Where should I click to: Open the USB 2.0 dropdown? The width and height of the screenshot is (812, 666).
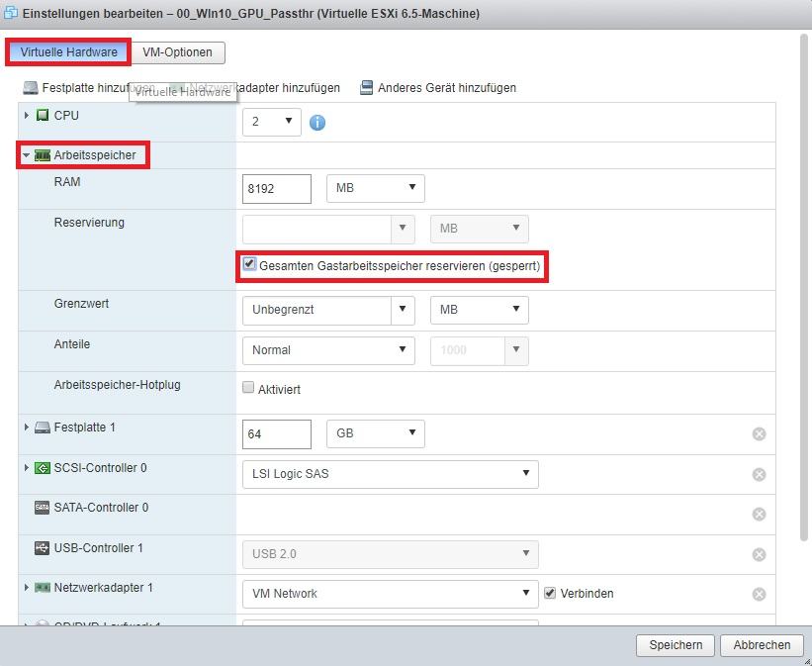pos(391,554)
